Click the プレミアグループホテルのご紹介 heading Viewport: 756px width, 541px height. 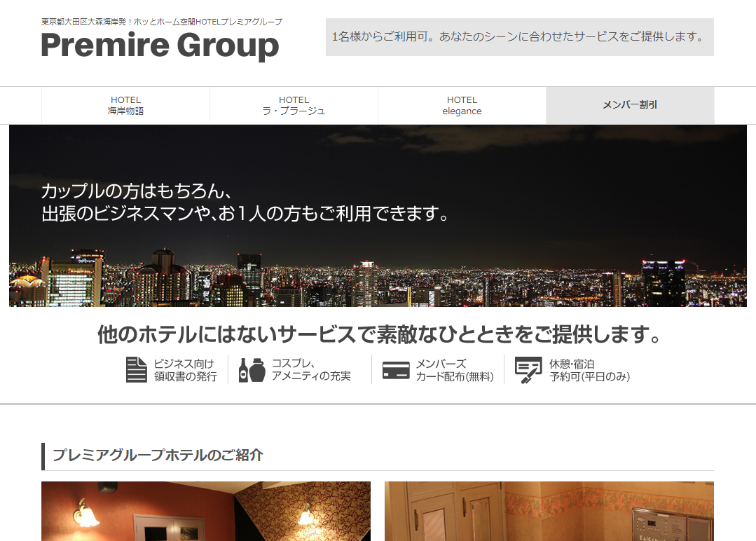coord(158,456)
